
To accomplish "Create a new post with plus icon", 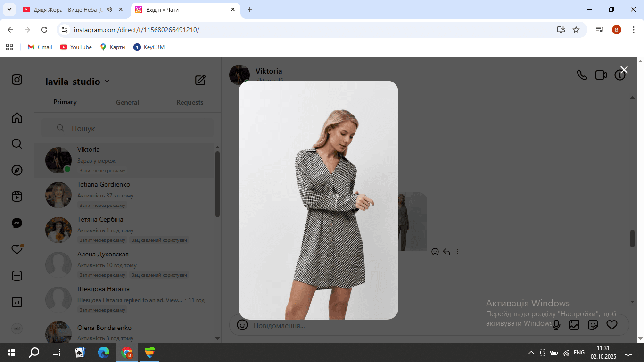I will [x=17, y=276].
